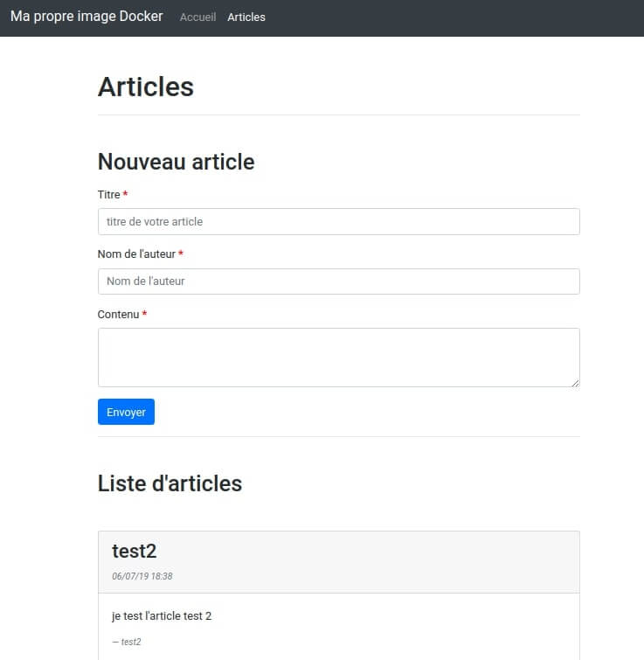Open the Articles nav link
The width and height of the screenshot is (644, 660).
tap(246, 17)
